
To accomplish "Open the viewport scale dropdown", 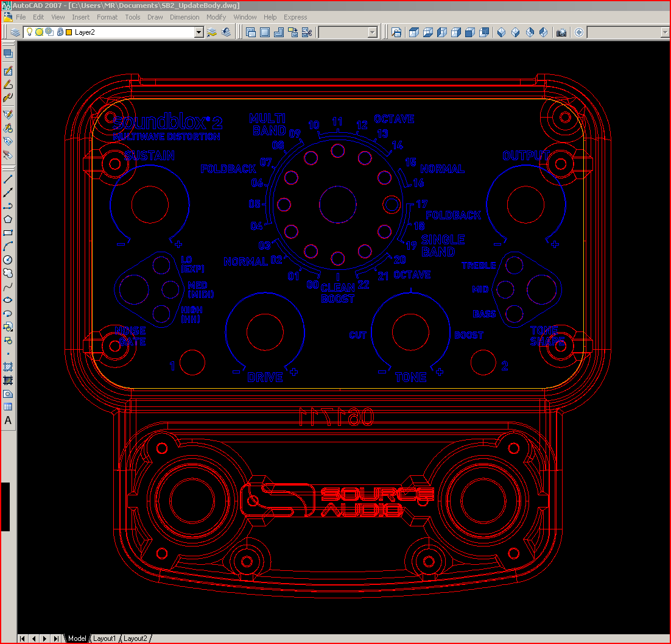I will (x=372, y=32).
